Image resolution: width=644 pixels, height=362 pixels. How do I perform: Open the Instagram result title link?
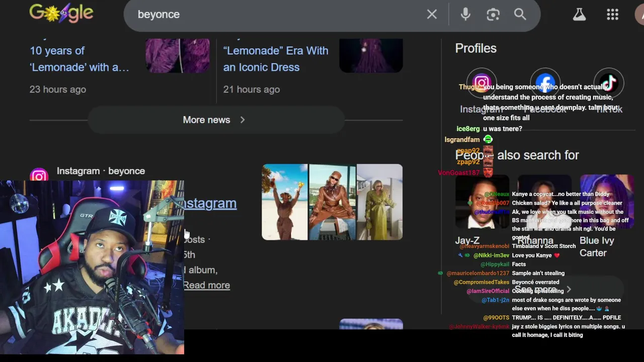(210, 203)
